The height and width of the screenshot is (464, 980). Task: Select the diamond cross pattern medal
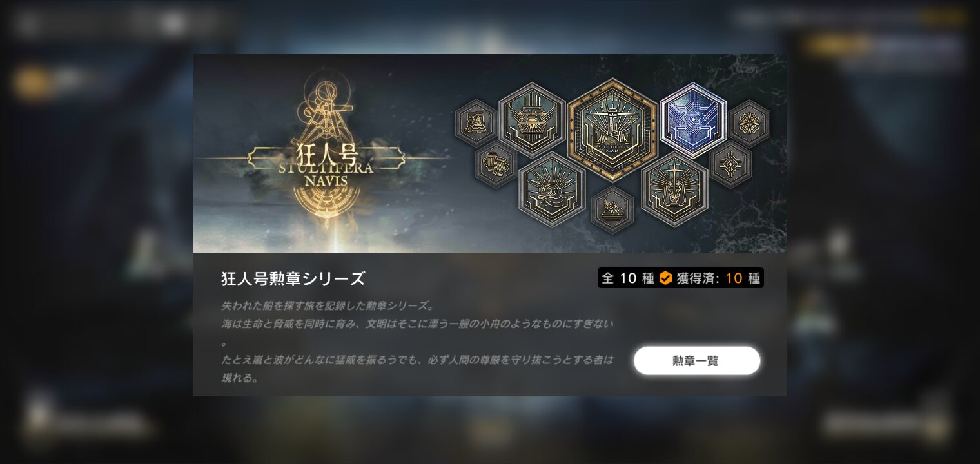click(x=730, y=165)
